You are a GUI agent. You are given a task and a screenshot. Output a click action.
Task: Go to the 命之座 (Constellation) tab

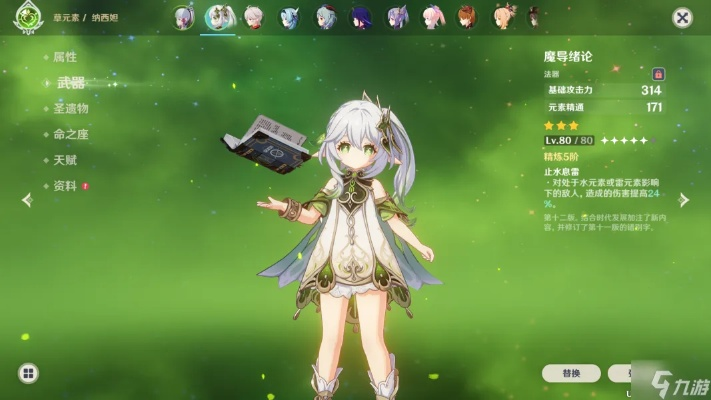click(x=70, y=134)
